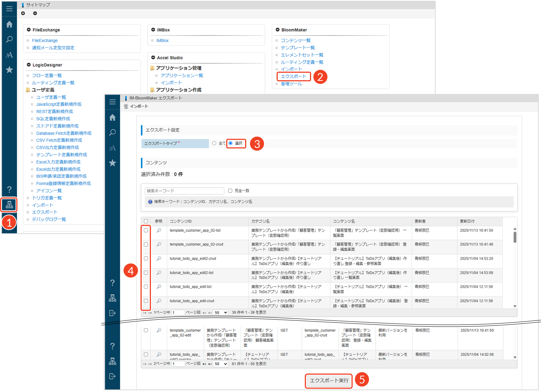This screenshot has width=541, height=392.
Task: Click the エクスポート実行 button
Action: coord(329,381)
